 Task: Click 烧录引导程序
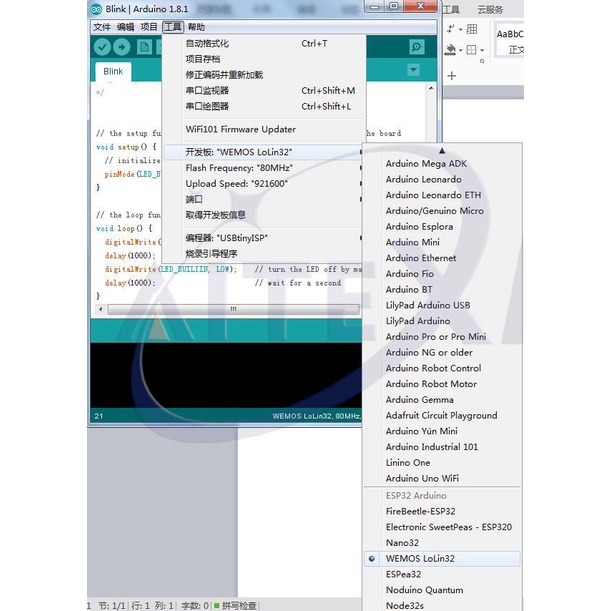coord(264,254)
